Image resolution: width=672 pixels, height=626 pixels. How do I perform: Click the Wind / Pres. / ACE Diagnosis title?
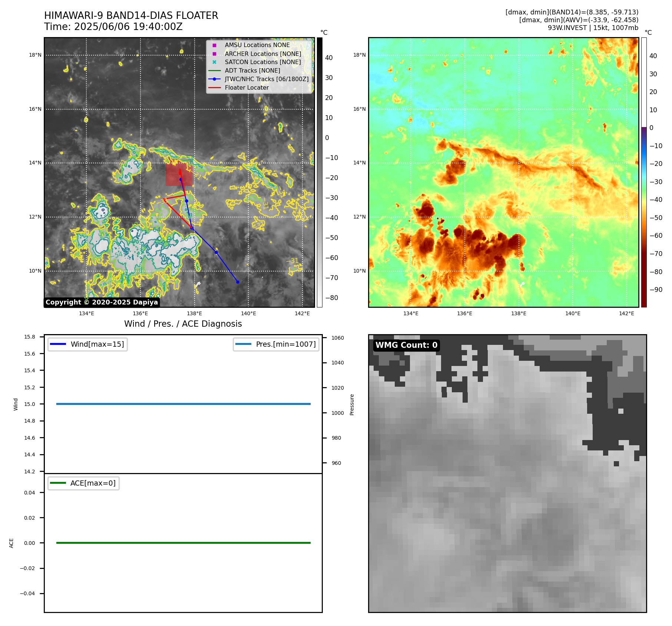point(183,324)
